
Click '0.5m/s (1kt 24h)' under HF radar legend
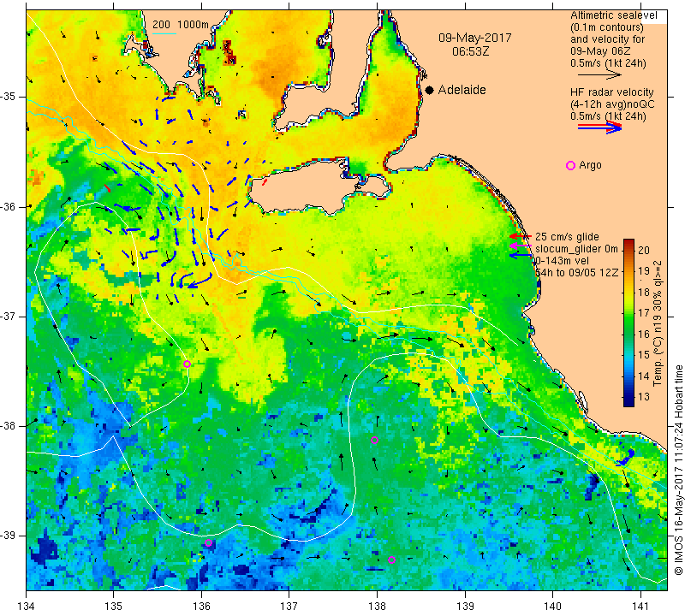point(608,116)
